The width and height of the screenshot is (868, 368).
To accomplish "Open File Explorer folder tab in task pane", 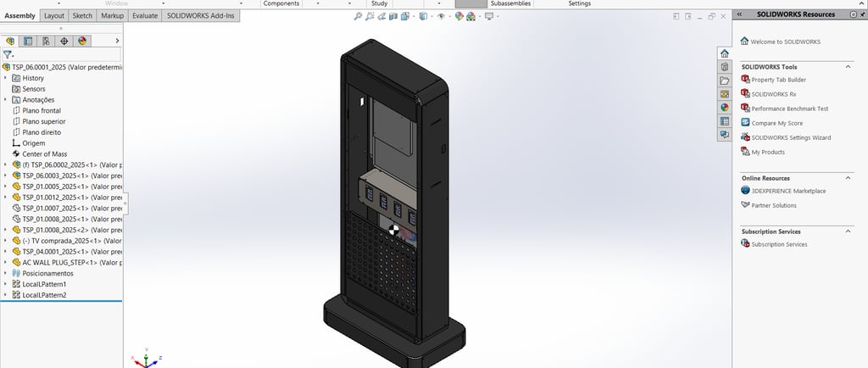I will click(x=725, y=81).
